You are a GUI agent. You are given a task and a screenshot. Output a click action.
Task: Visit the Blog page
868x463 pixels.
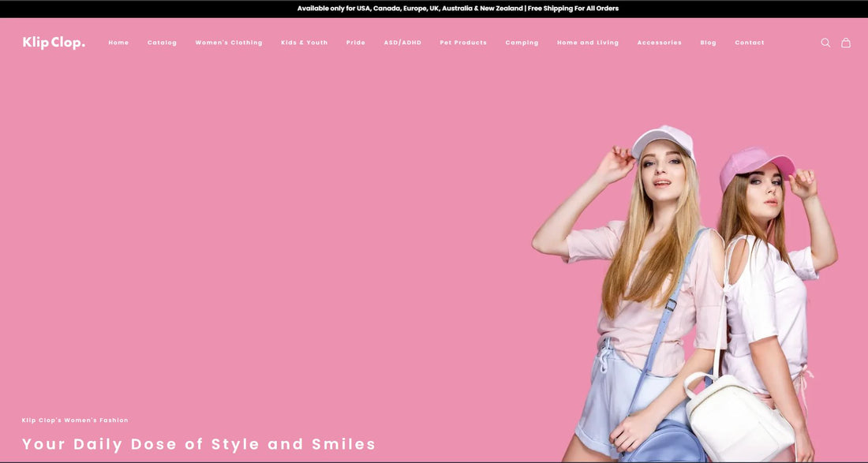coord(708,43)
